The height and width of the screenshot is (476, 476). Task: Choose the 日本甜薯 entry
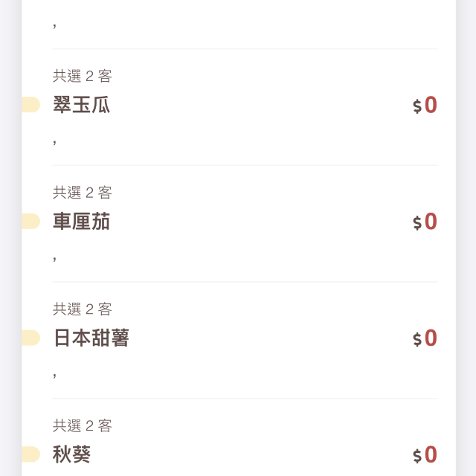click(x=91, y=338)
